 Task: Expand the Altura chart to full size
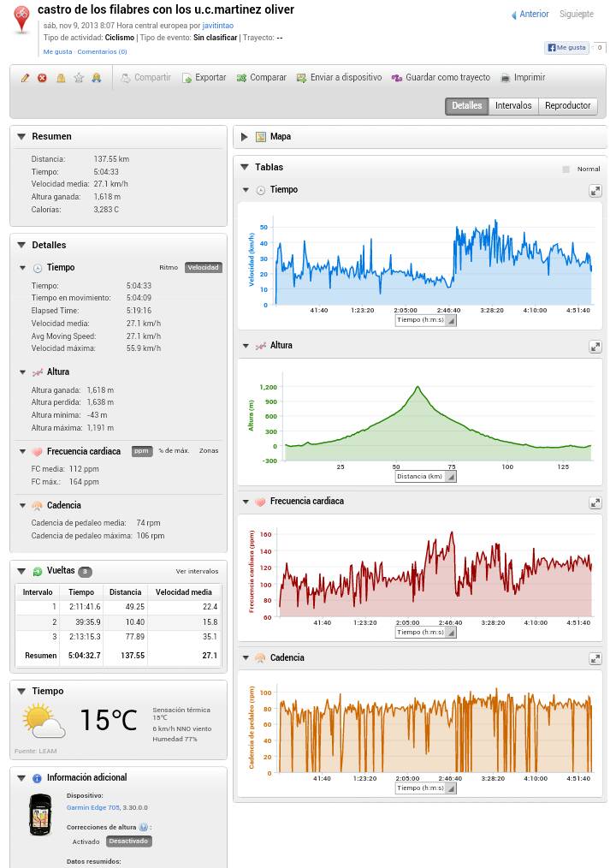595,347
